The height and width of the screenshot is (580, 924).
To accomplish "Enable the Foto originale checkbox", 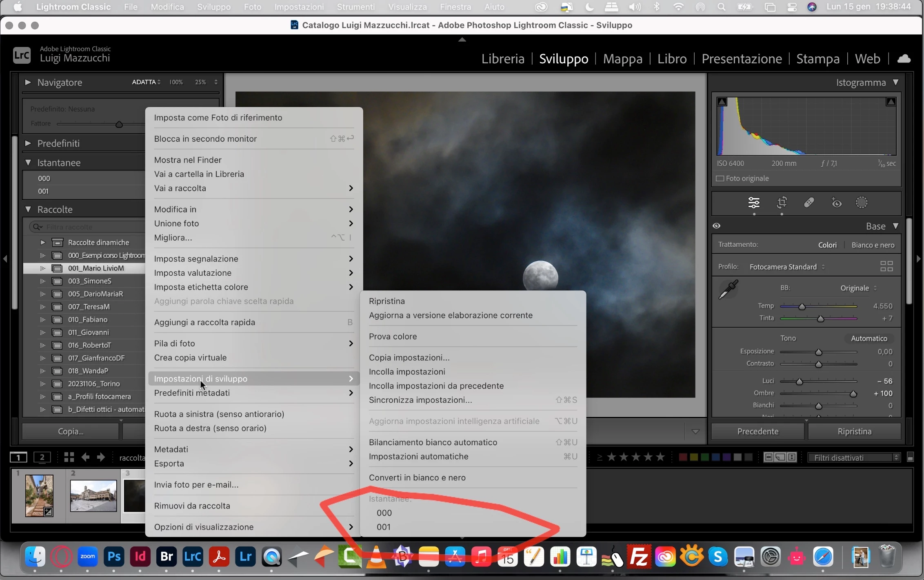I will pos(720,178).
